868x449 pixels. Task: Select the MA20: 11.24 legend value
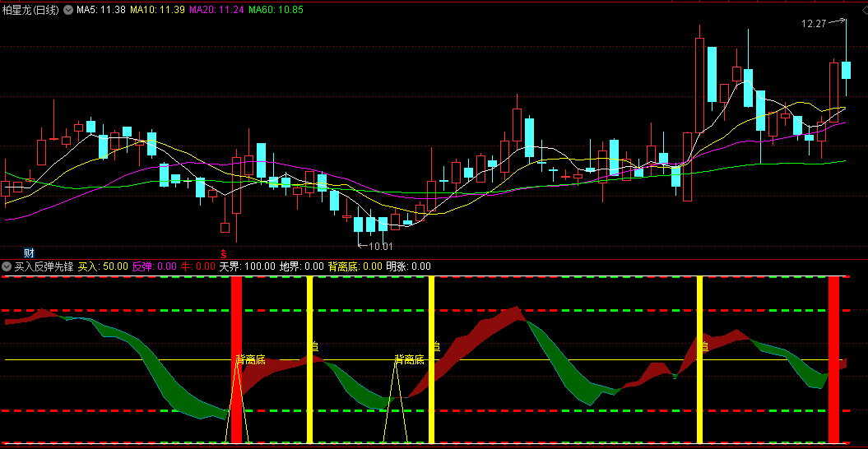click(x=217, y=10)
